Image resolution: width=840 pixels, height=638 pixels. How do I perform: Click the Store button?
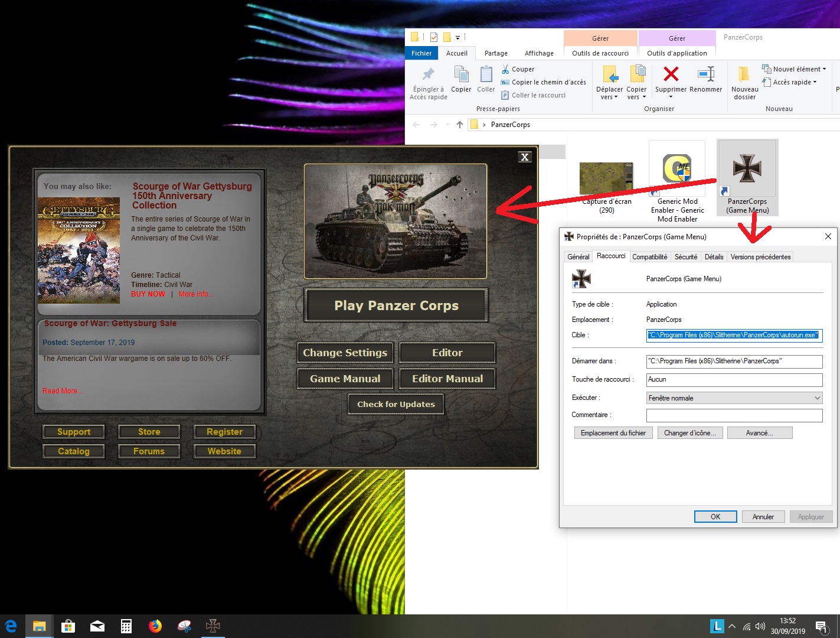pyautogui.click(x=149, y=432)
